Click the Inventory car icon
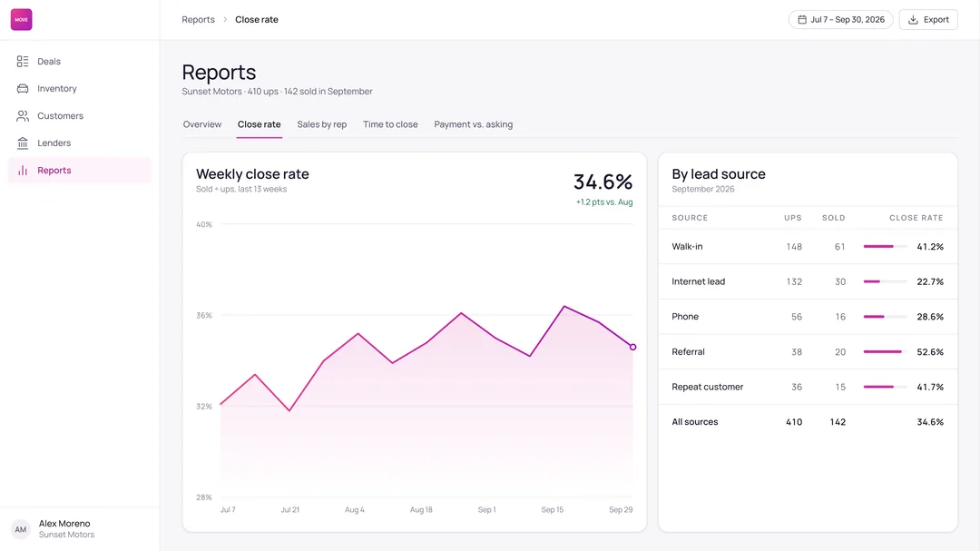Viewport: 980px width, 551px height. (23, 89)
